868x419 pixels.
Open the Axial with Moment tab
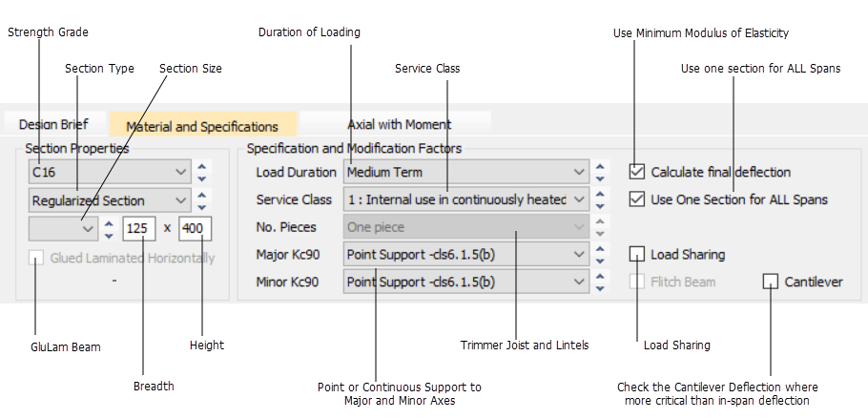click(x=399, y=124)
